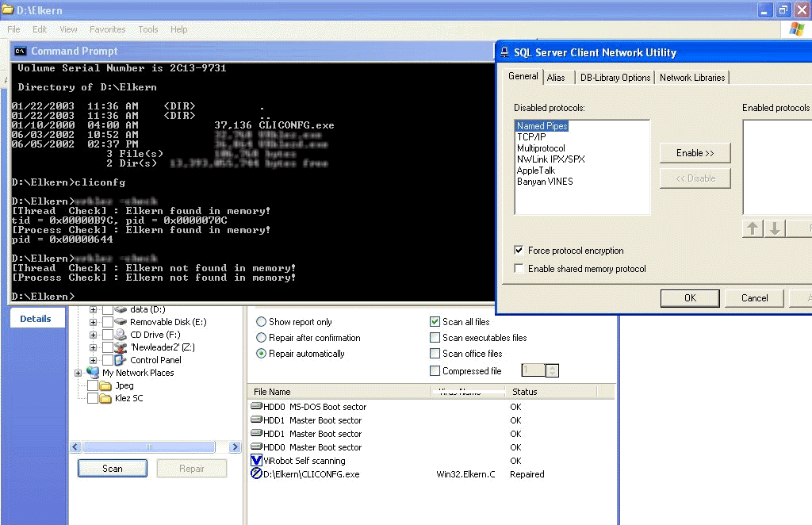Click the 'Newleader2' (Z:) network drive icon
The image size is (812, 525).
tap(121, 347)
